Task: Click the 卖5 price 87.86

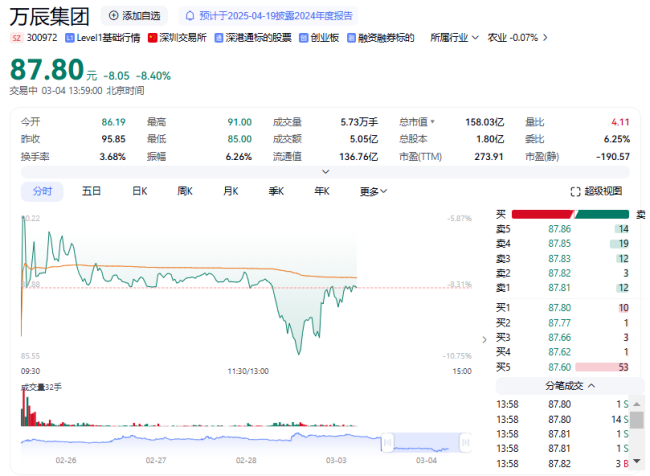Action: (x=560, y=229)
